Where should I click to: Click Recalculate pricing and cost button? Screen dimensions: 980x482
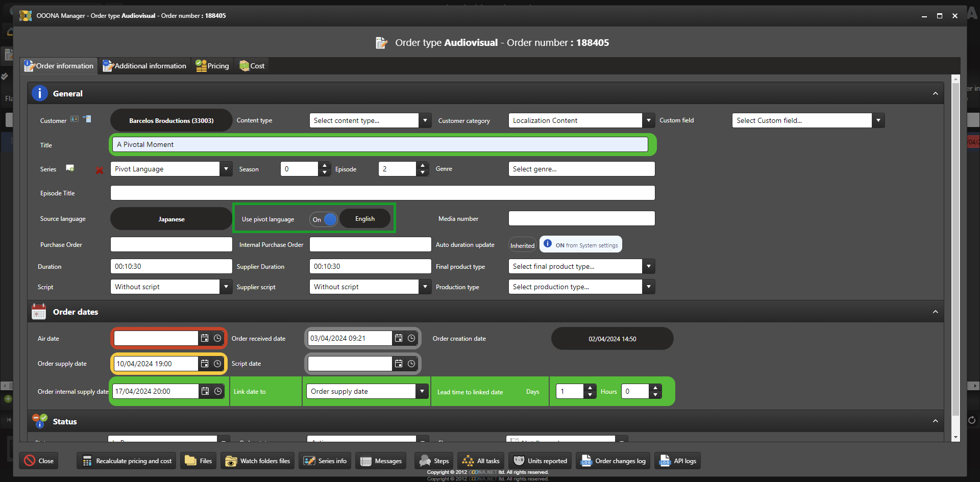pyautogui.click(x=127, y=461)
